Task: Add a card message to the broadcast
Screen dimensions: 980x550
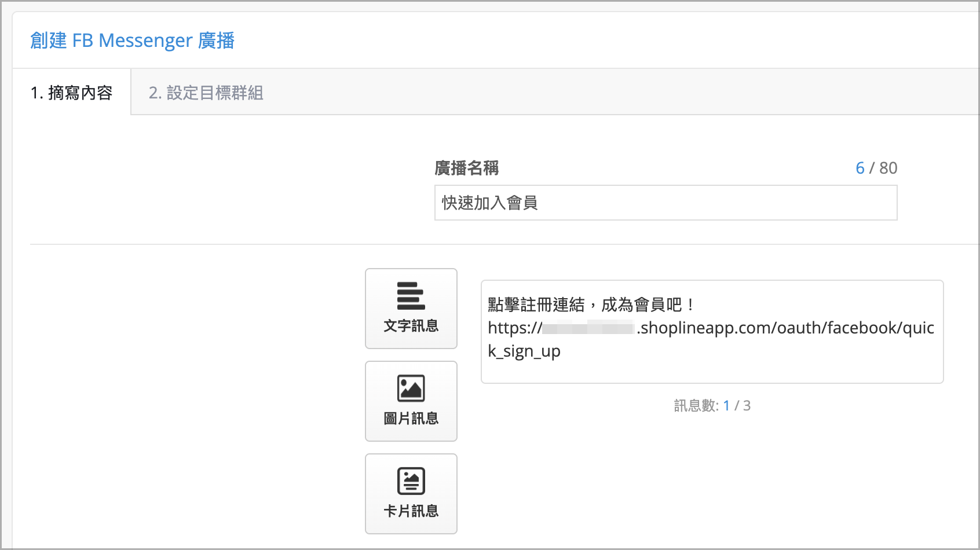Action: coord(411,493)
